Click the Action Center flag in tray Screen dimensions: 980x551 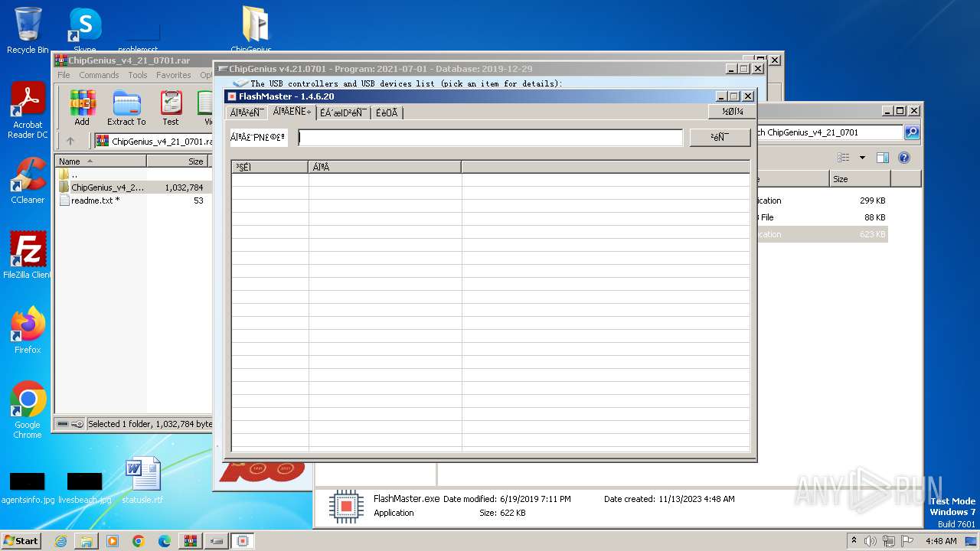907,540
